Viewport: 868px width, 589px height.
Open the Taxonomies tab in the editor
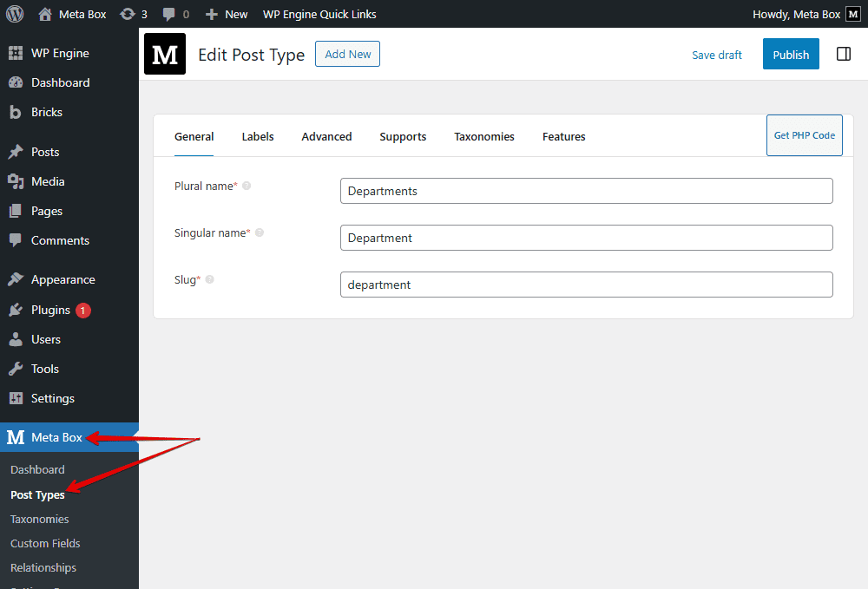pyautogui.click(x=484, y=136)
